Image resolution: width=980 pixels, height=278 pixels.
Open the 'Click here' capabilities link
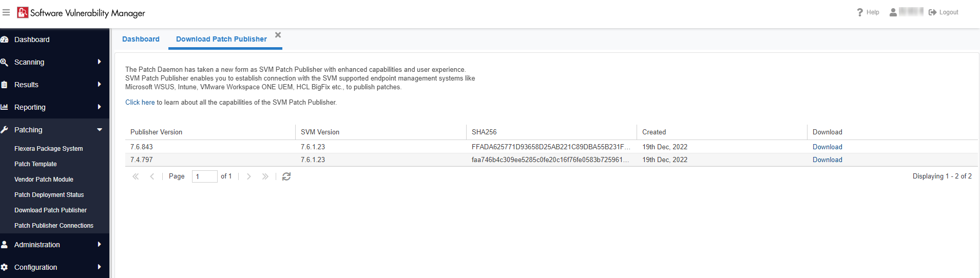(140, 103)
